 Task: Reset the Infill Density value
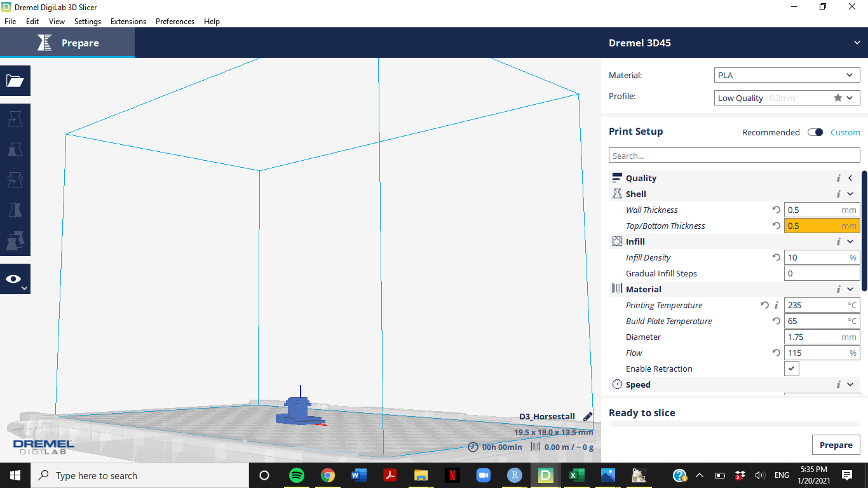(776, 257)
